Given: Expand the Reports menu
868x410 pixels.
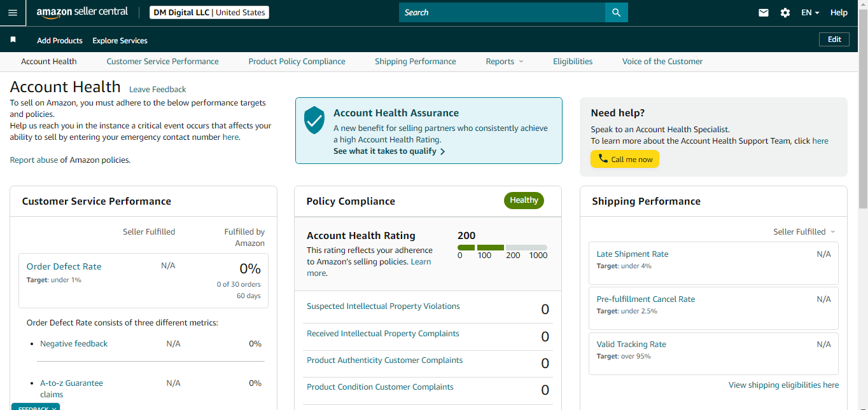Looking at the screenshot, I should point(505,62).
